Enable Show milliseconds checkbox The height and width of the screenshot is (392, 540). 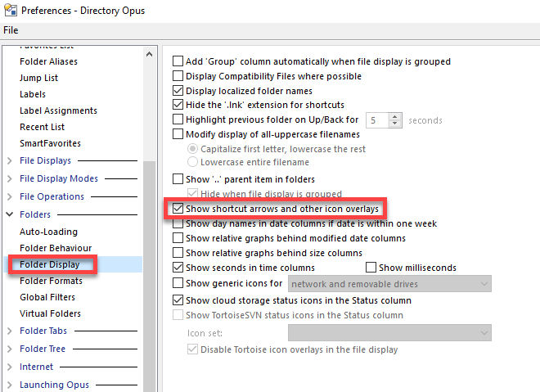[x=371, y=268]
